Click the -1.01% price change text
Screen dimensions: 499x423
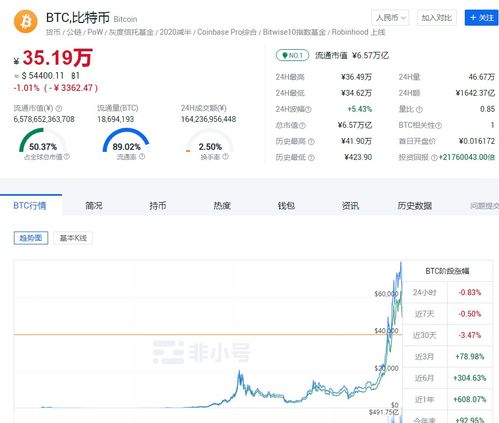(x=26, y=88)
